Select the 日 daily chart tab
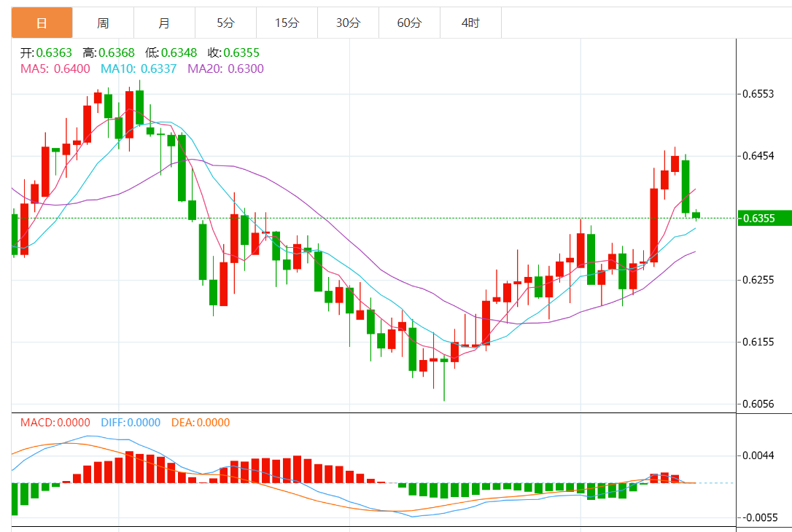 click(42, 23)
